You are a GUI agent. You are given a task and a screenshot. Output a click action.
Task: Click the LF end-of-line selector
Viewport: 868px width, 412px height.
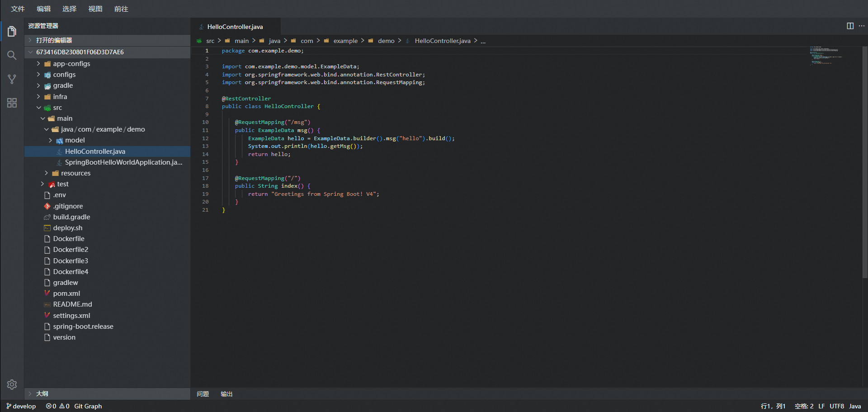point(821,406)
